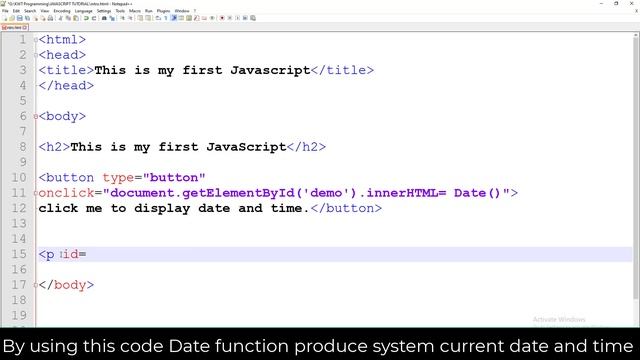
Task: Open the Language menu
Action: (84, 11)
